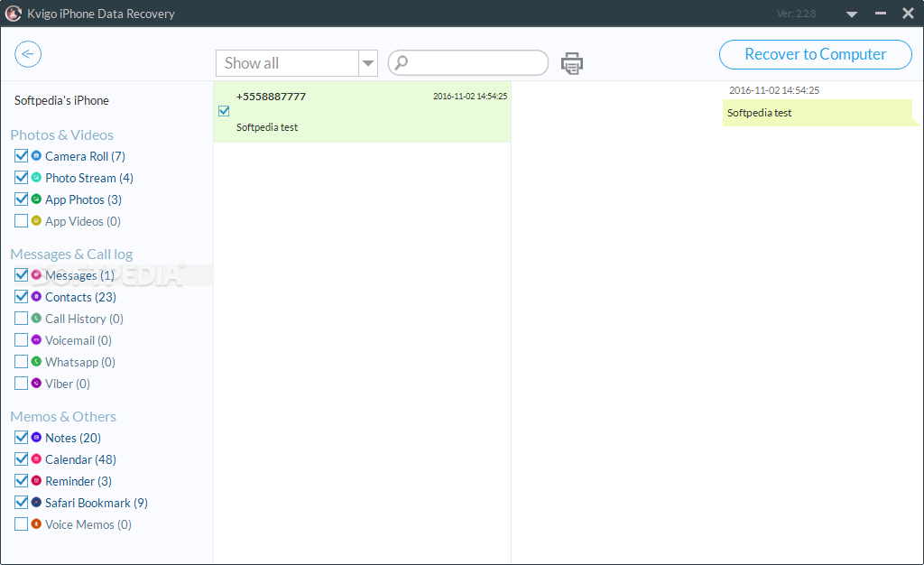Uncheck the Safari Bookmark checkbox

22,503
